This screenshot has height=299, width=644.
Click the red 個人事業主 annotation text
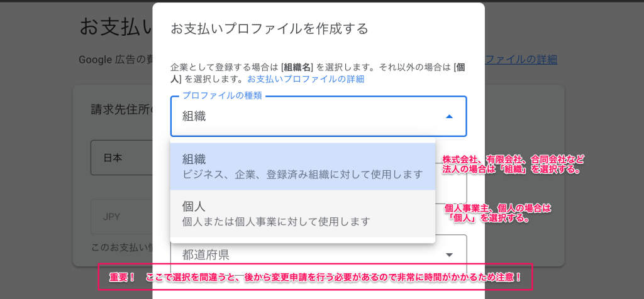click(497, 214)
